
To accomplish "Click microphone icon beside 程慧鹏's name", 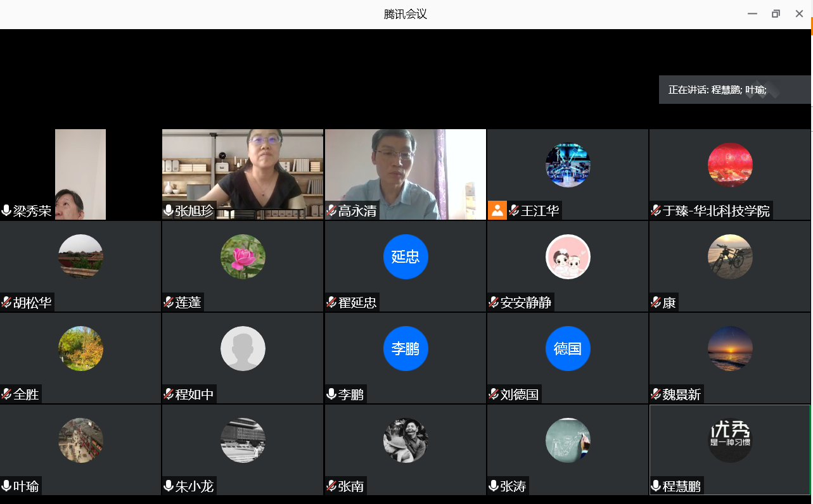I will [656, 486].
